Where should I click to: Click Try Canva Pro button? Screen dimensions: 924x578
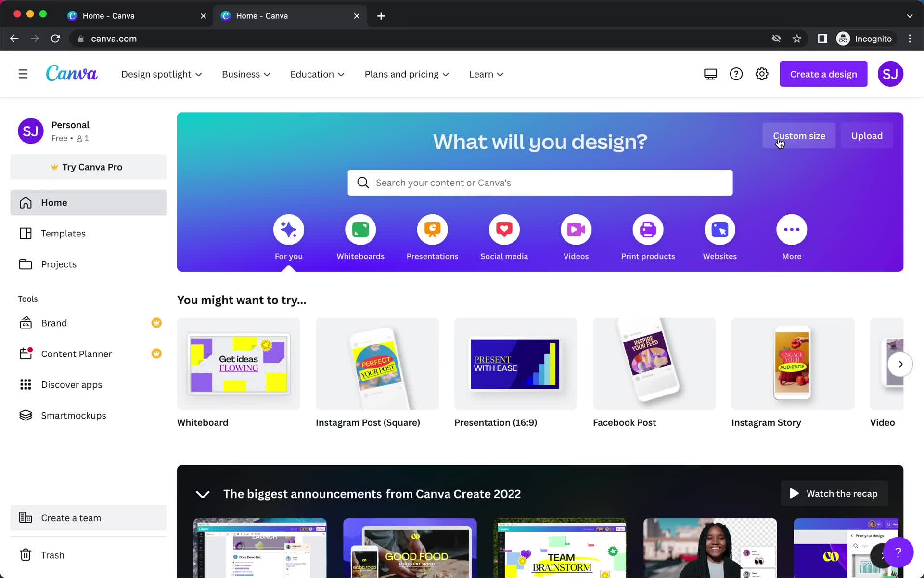[x=89, y=167]
